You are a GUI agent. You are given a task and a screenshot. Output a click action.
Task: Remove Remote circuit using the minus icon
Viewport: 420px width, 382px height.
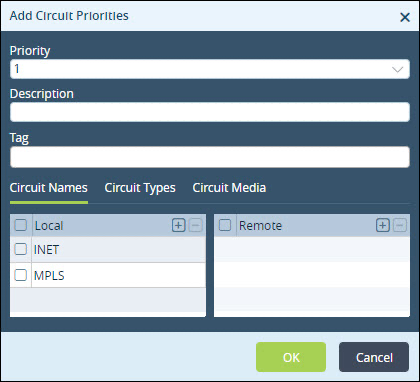(x=400, y=225)
